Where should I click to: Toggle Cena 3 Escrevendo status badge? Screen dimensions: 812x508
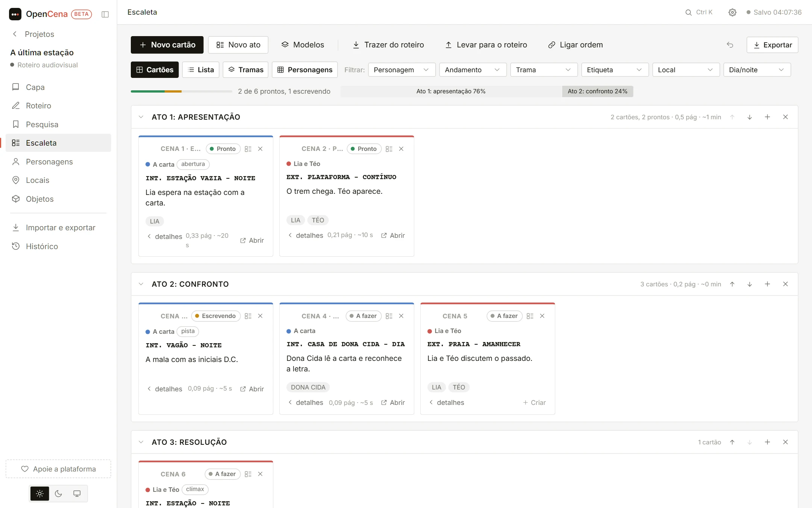pyautogui.click(x=216, y=316)
